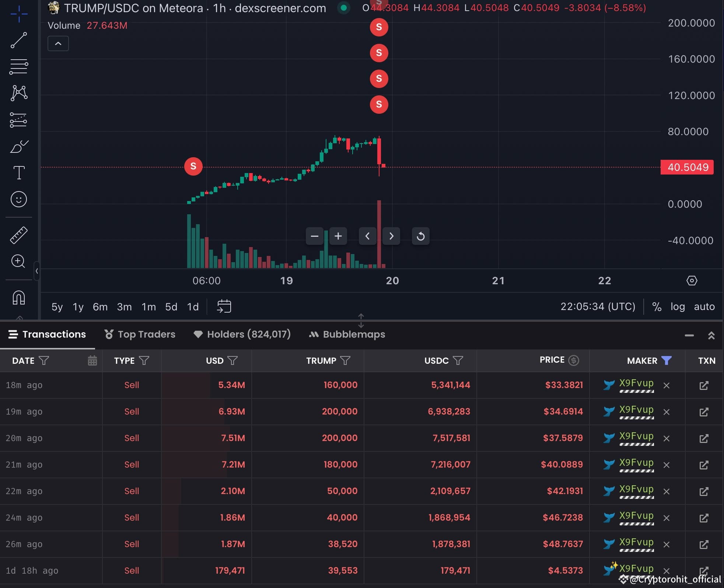Open the Fibonacci retracement tool
This screenshot has height=588, width=724.
[19, 67]
